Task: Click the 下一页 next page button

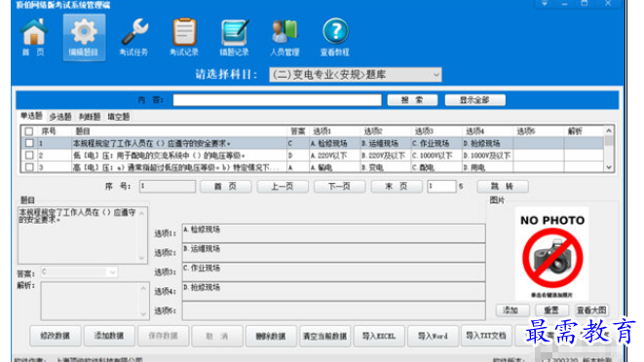Action: click(339, 186)
